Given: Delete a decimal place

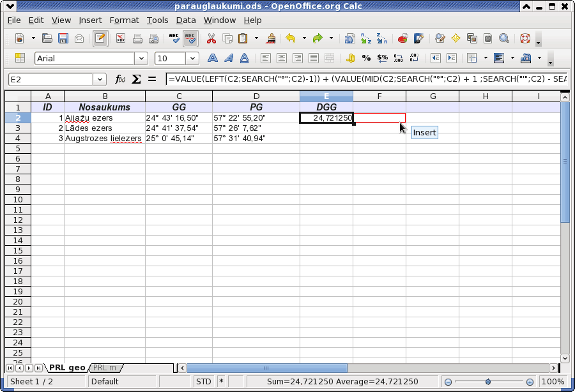Looking at the screenshot, I should [x=415, y=58].
